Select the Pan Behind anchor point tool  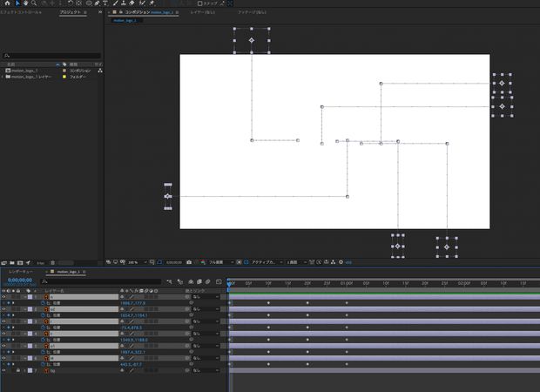pos(78,3)
